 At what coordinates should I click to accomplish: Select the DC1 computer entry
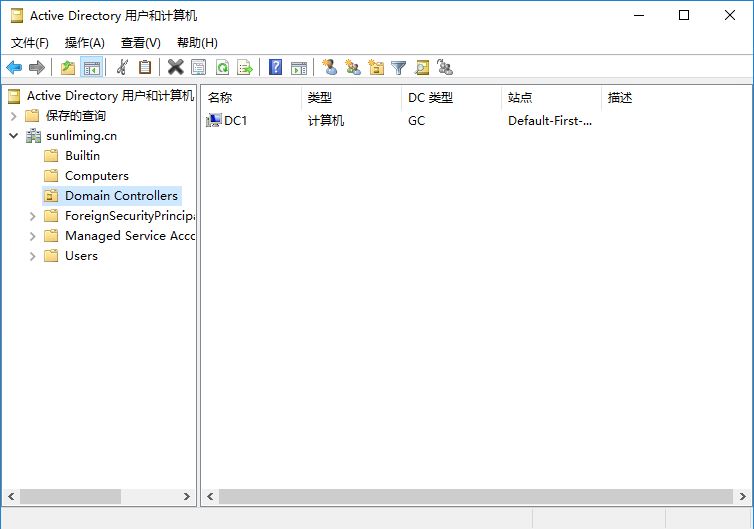coord(235,121)
